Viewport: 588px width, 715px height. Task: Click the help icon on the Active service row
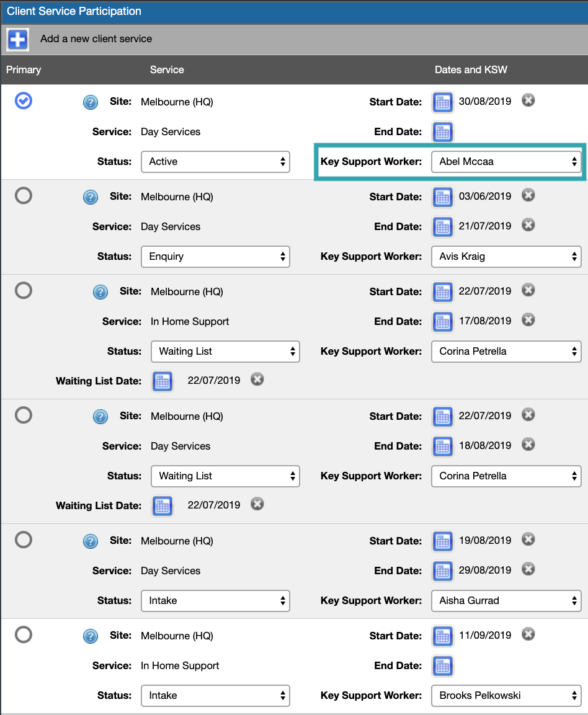(91, 102)
